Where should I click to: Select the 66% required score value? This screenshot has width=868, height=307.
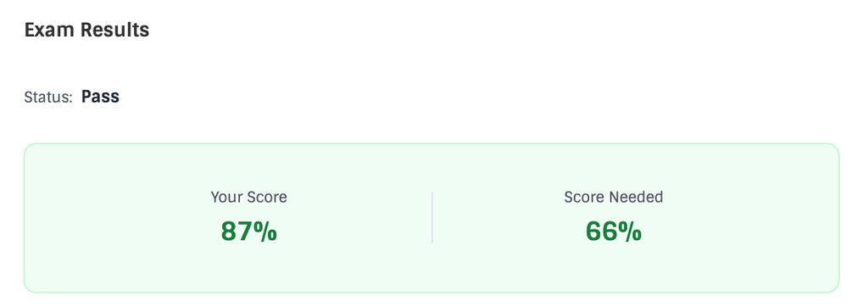tap(614, 231)
